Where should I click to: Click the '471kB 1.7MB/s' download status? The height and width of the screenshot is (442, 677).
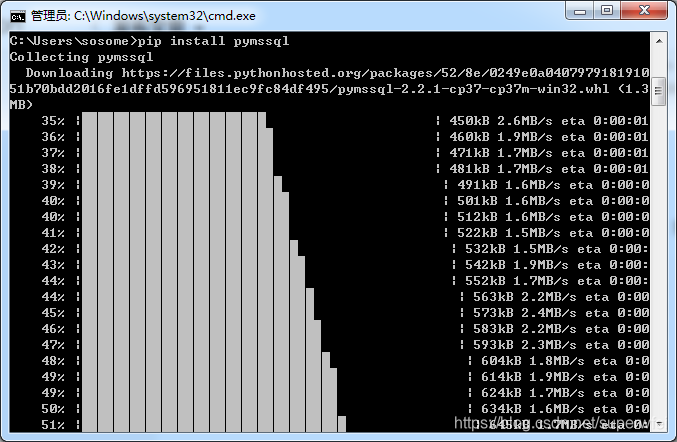(x=501, y=153)
